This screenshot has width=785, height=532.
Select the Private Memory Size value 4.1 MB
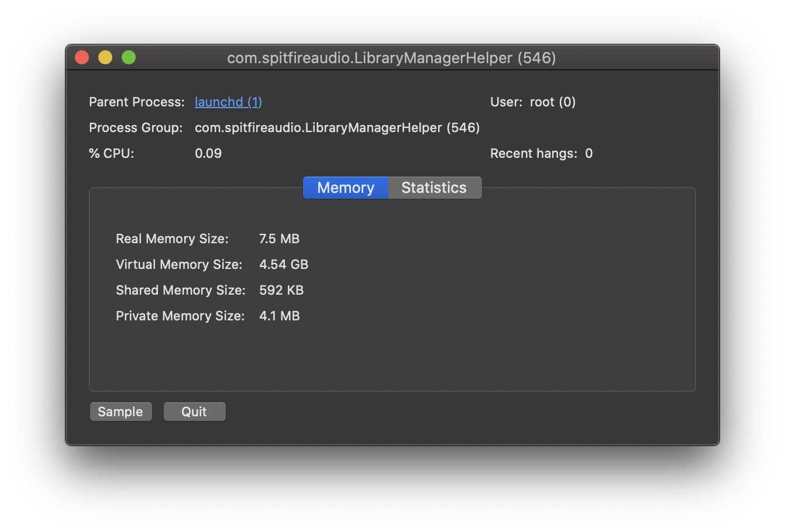tap(280, 316)
